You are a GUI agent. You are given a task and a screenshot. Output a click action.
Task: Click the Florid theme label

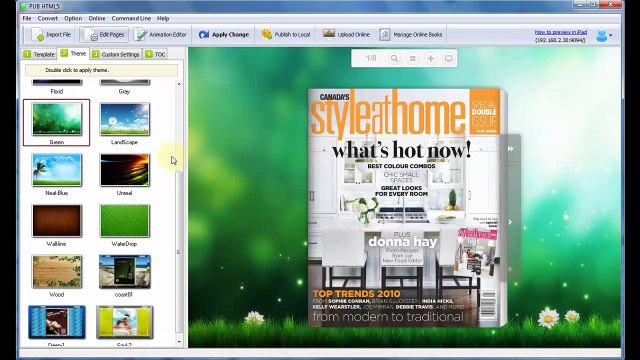coord(57,91)
